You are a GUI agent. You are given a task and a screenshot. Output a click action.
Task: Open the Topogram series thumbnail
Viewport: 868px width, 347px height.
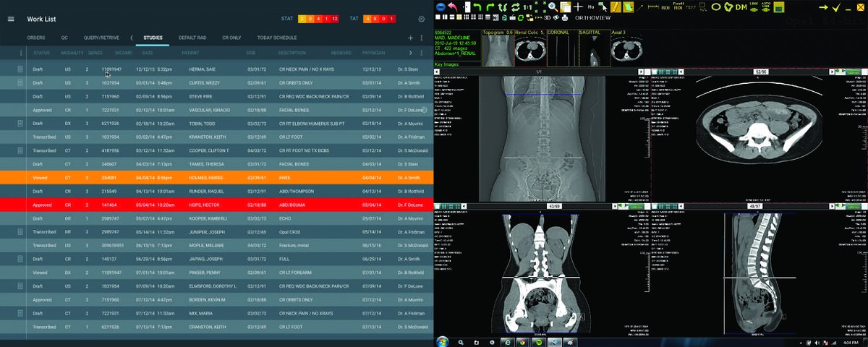point(499,48)
